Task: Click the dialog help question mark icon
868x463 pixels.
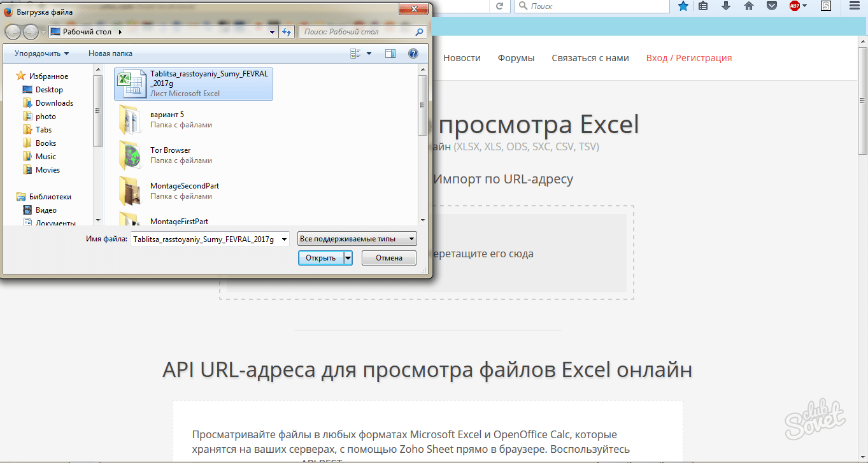Action: tap(413, 54)
